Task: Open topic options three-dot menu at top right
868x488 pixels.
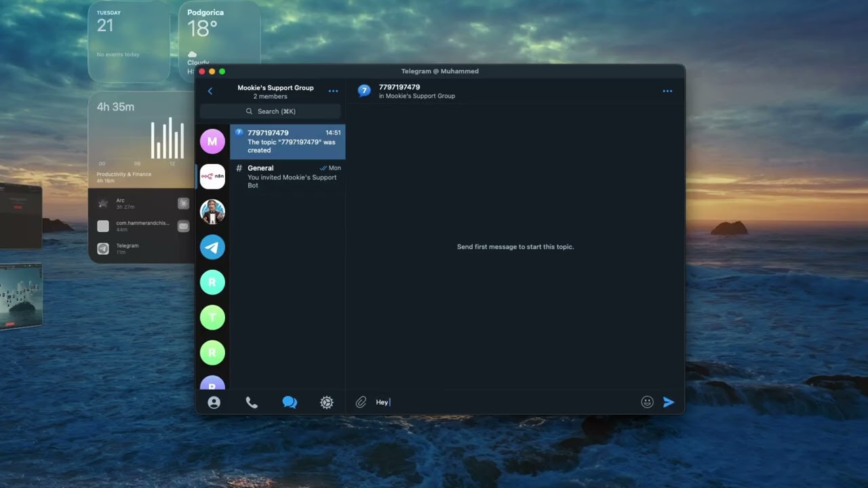Action: click(667, 91)
